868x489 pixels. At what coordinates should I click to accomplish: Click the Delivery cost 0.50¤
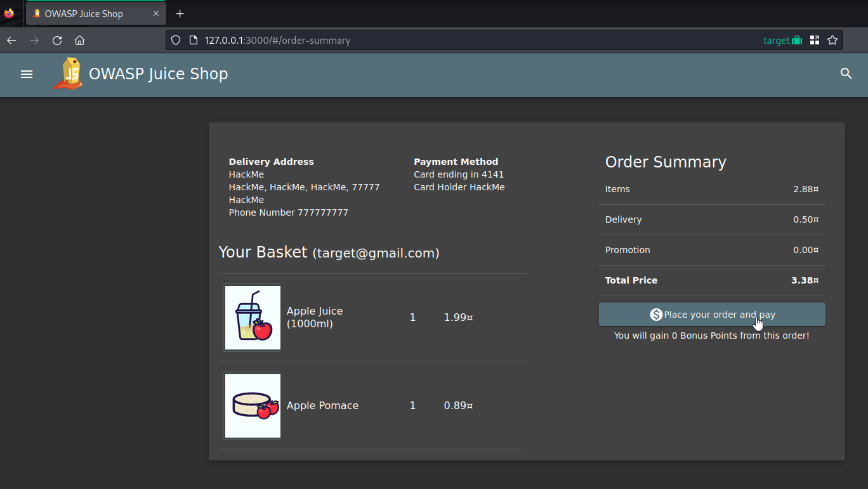[806, 219]
